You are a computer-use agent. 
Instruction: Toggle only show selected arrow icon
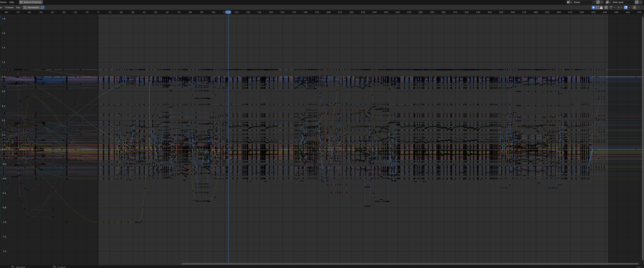pos(593,7)
